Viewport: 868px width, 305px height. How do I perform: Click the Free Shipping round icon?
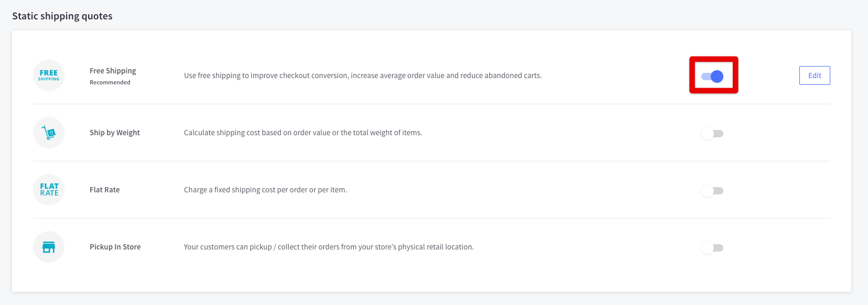[x=49, y=75]
